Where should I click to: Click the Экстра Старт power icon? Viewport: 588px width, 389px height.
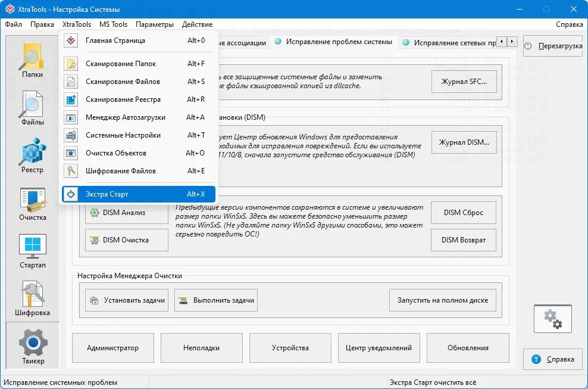point(71,194)
